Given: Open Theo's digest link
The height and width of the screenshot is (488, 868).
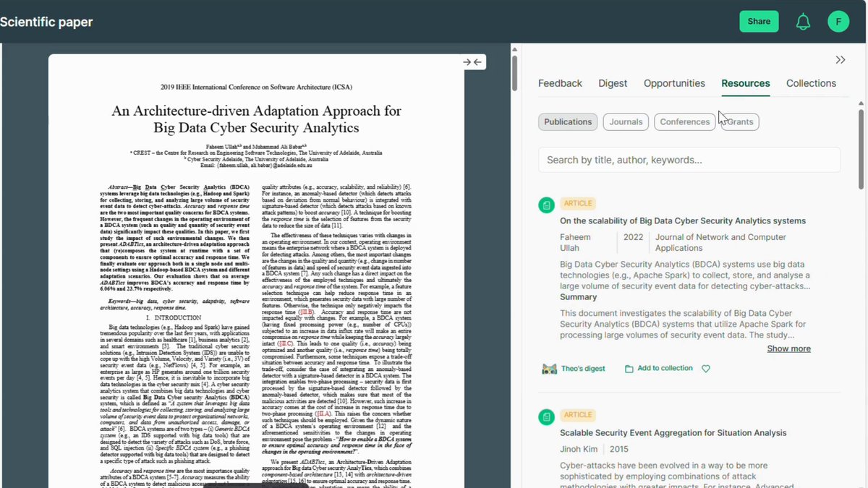Looking at the screenshot, I should pos(583,369).
